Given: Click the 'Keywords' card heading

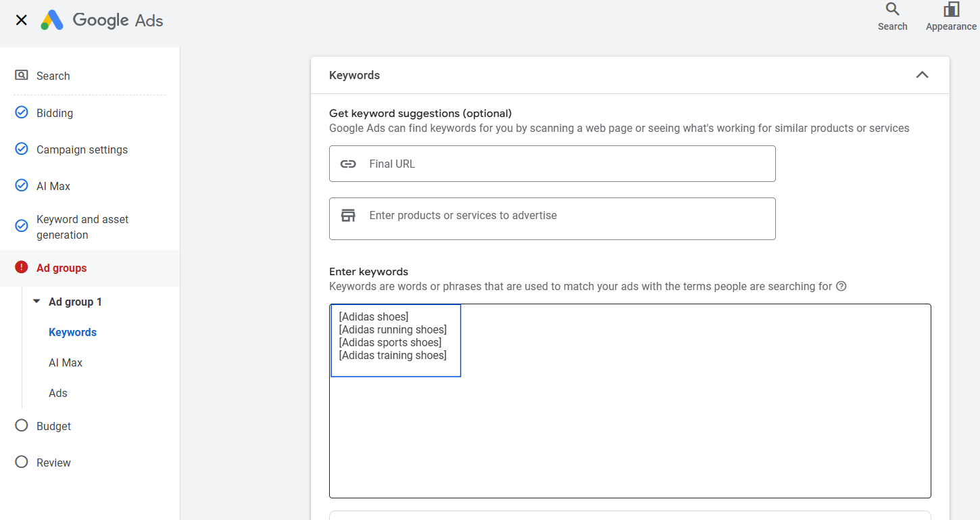Looking at the screenshot, I should pyautogui.click(x=354, y=75).
